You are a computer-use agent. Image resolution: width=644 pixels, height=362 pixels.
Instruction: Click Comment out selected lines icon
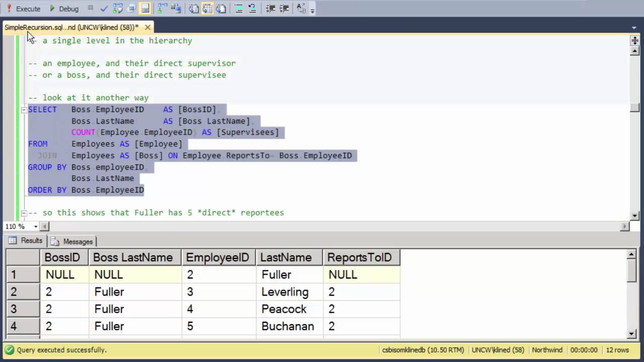(x=238, y=9)
